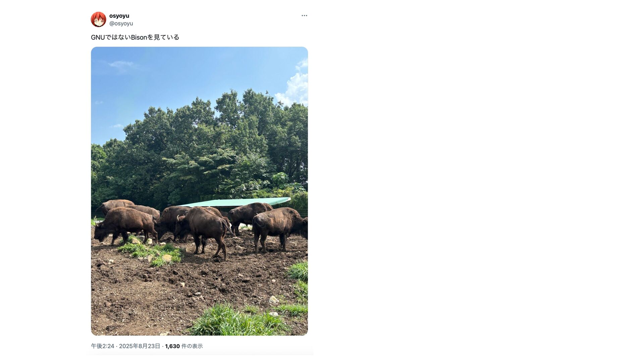Click the green tarp roof in the photo
Image resolution: width=644 pixels, height=362 pixels.
pyautogui.click(x=235, y=202)
